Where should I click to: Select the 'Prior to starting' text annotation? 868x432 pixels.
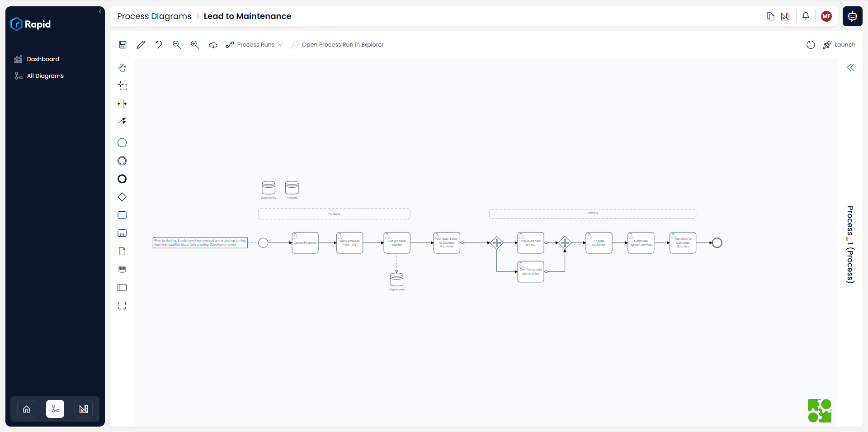[x=200, y=243]
